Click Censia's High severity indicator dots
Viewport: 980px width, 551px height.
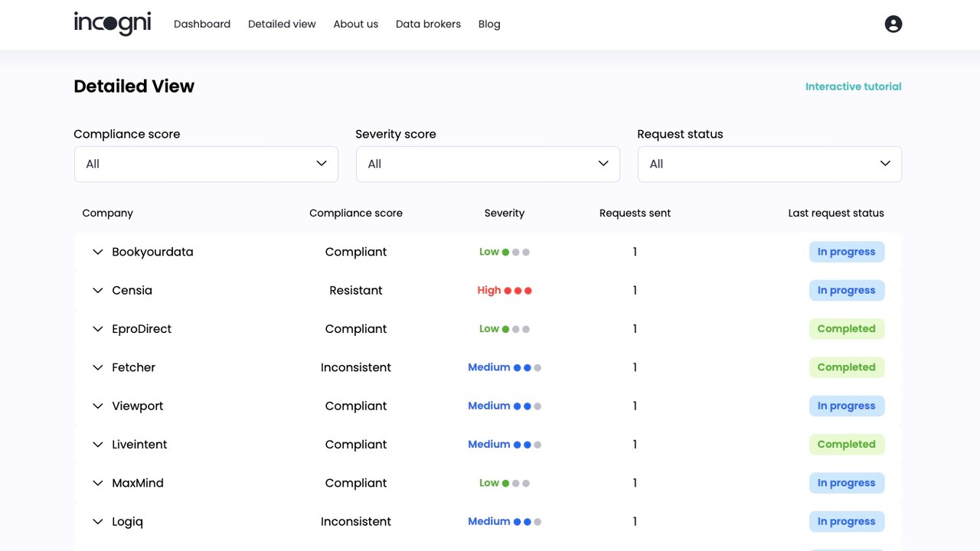coord(518,291)
